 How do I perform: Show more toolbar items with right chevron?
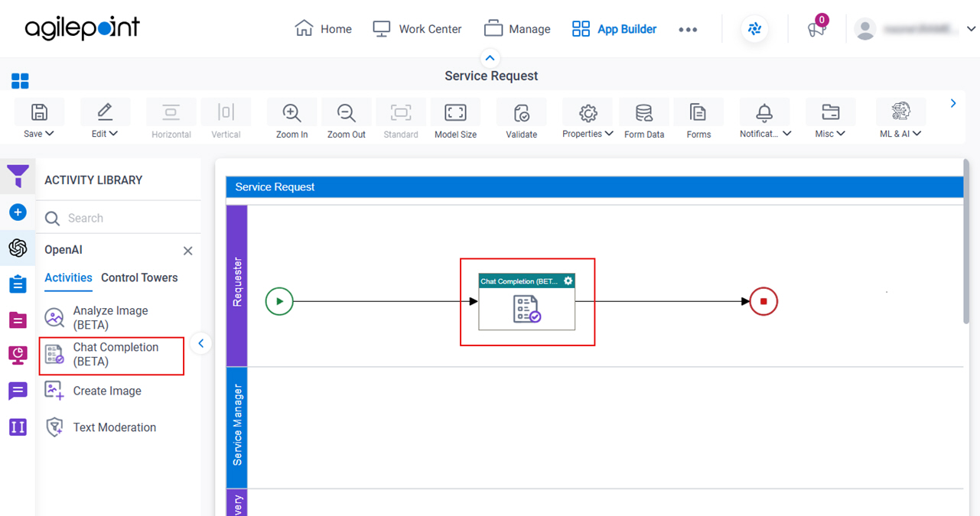(x=953, y=103)
